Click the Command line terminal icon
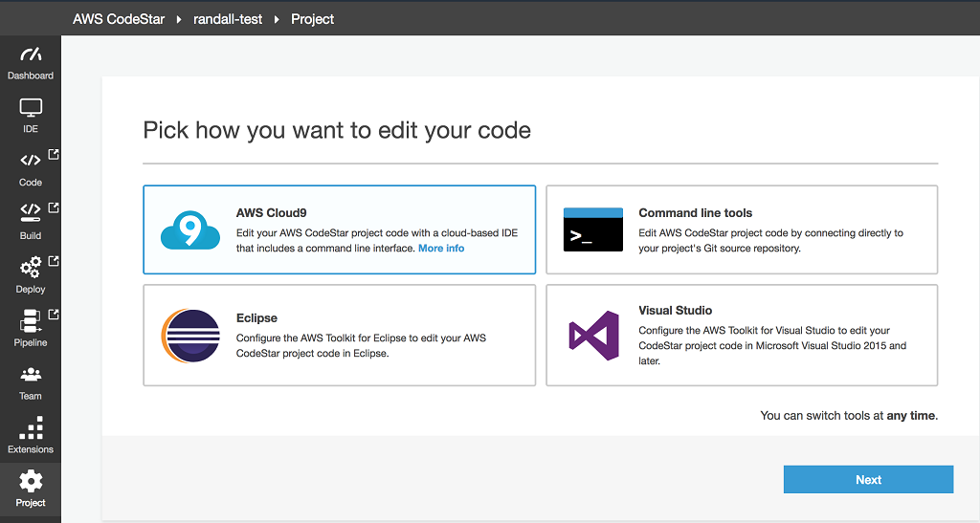Screen dimensions: 980x523 point(592,229)
